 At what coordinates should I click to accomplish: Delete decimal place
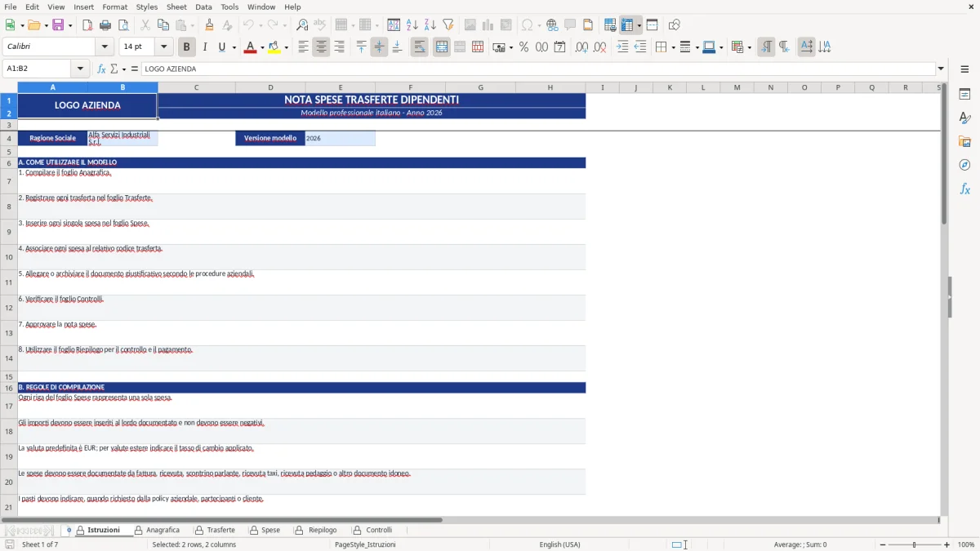tap(599, 47)
